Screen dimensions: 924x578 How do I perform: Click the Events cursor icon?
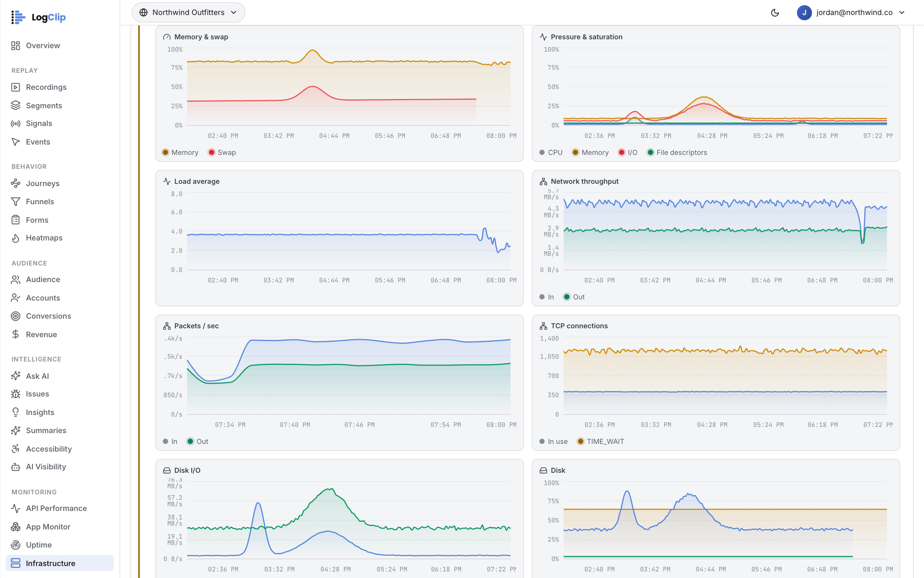coord(15,142)
